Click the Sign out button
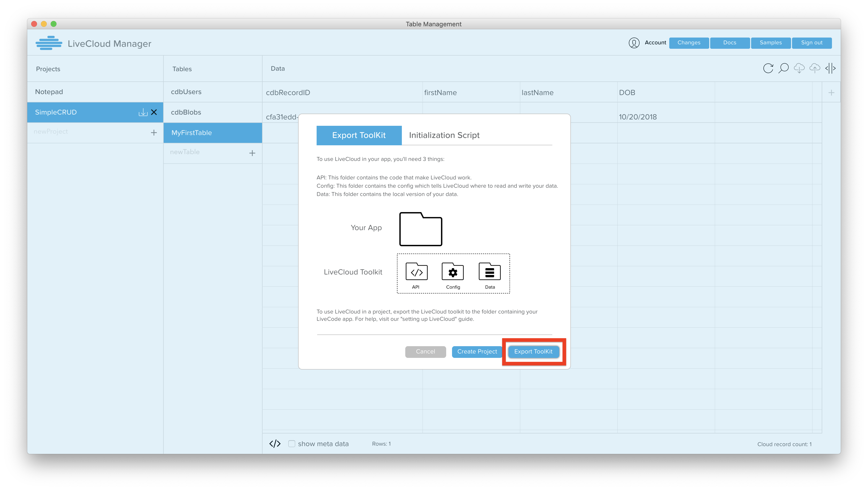The height and width of the screenshot is (490, 868). [x=811, y=43]
